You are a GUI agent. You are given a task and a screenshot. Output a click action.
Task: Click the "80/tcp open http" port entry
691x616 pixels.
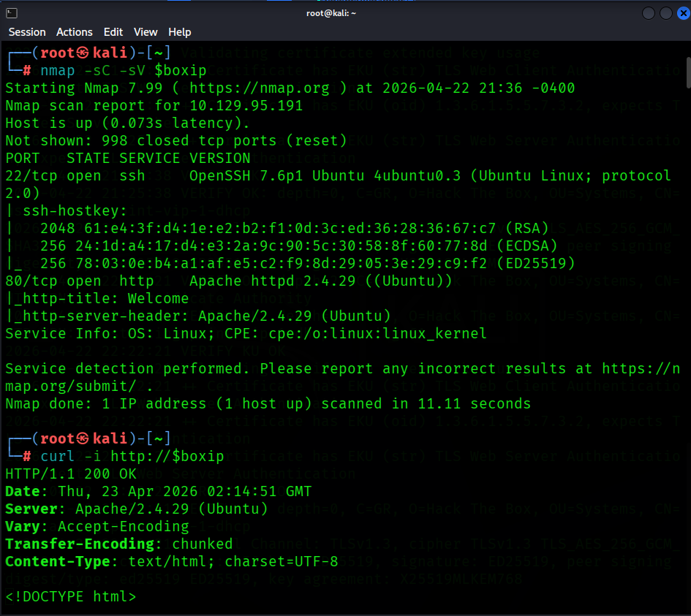(x=79, y=281)
